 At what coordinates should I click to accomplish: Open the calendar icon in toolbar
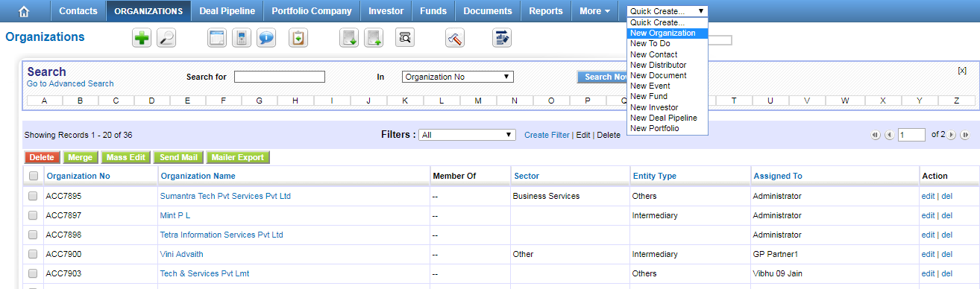point(217,38)
